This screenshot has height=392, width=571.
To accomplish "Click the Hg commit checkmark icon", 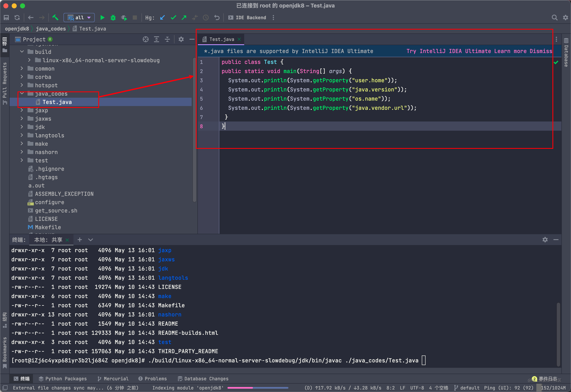I will (x=173, y=18).
